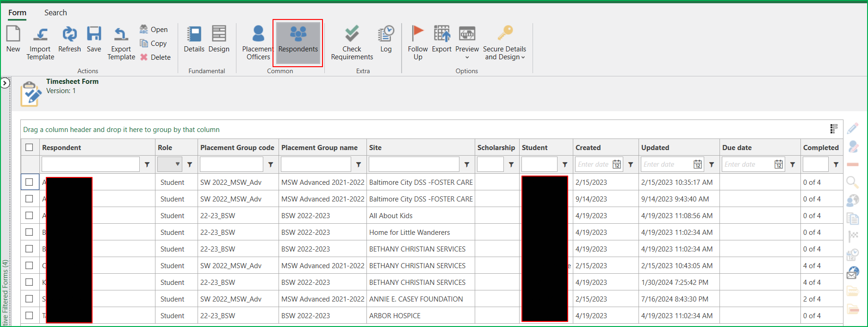Copy the selected form

click(x=154, y=43)
